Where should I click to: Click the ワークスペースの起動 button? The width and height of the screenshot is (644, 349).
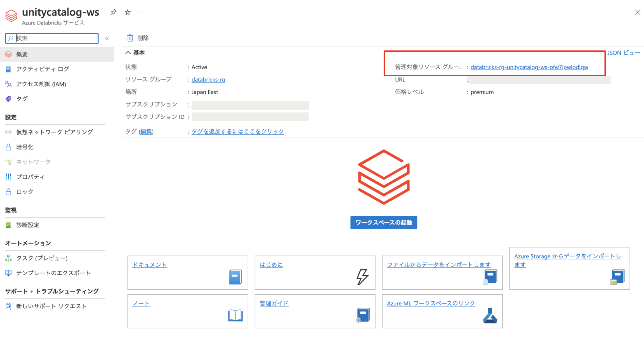(384, 223)
